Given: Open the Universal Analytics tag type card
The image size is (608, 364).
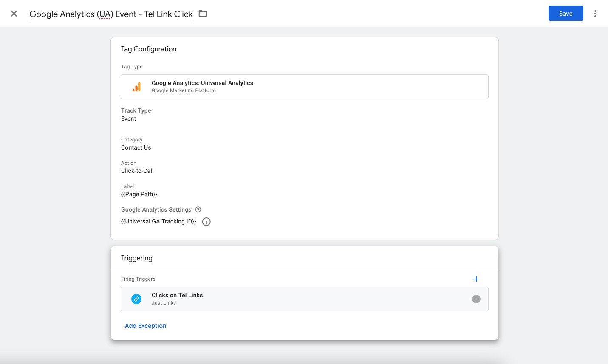Looking at the screenshot, I should click(x=305, y=87).
